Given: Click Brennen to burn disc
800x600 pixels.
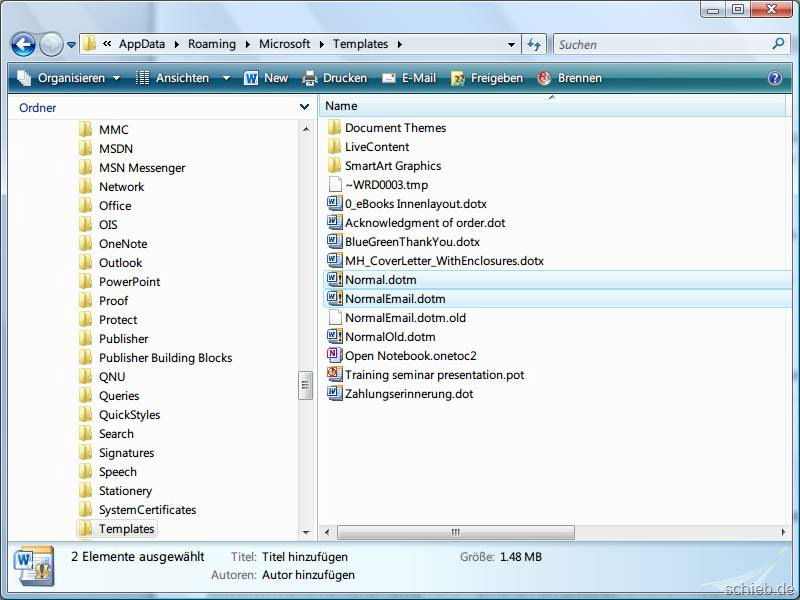Looking at the screenshot, I should pyautogui.click(x=569, y=78).
